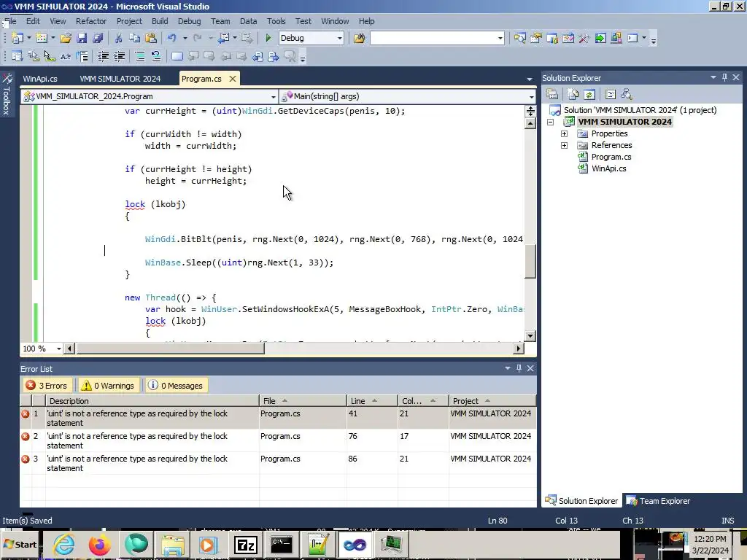Select WinApi.cs in Solution Explorer
The image size is (747, 560).
coord(608,168)
